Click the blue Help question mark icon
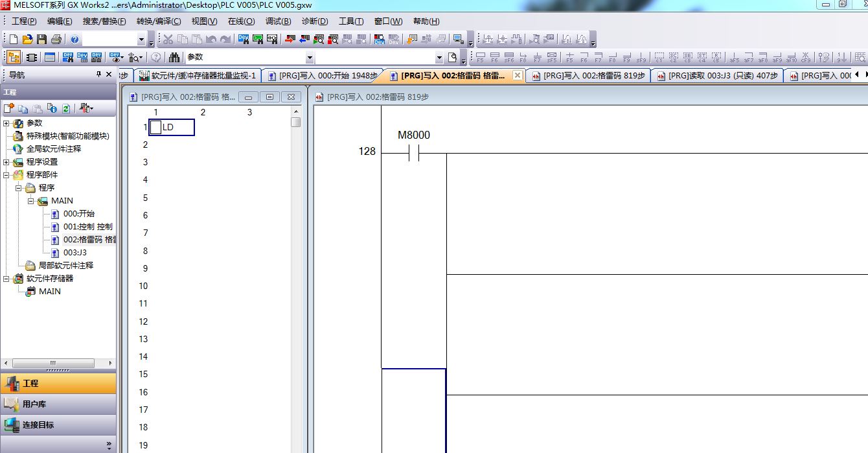The image size is (868, 453). pyautogui.click(x=75, y=40)
